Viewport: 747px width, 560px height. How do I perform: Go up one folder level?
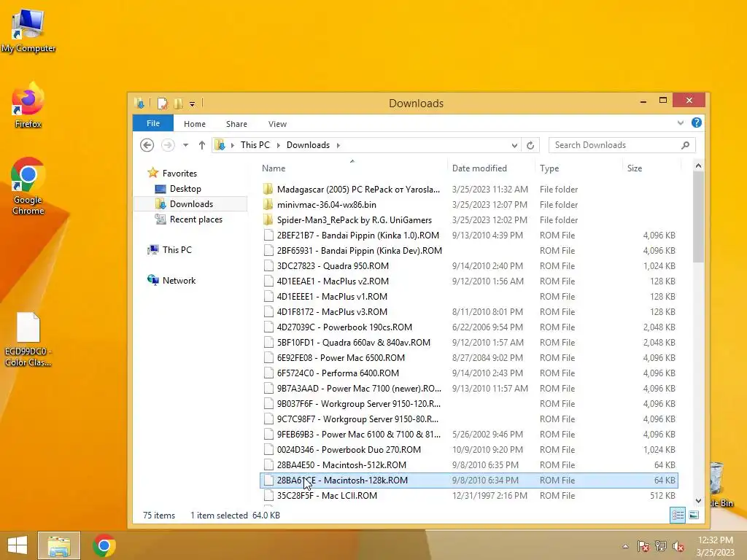pyautogui.click(x=202, y=145)
